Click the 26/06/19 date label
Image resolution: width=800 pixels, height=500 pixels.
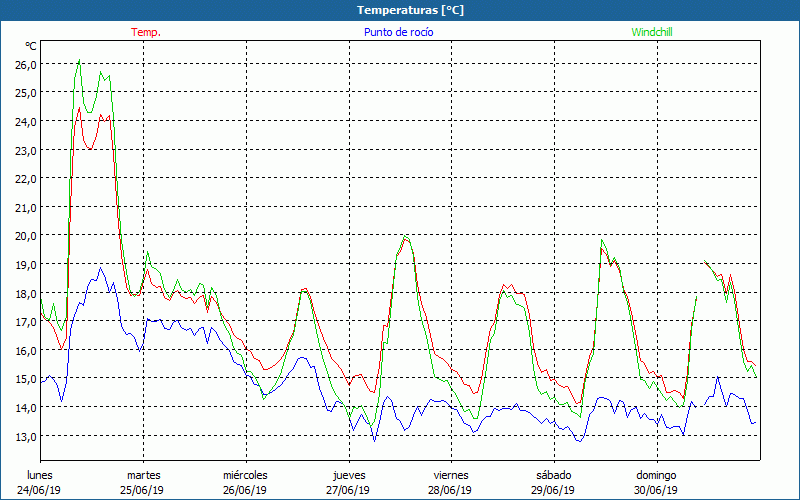245,490
